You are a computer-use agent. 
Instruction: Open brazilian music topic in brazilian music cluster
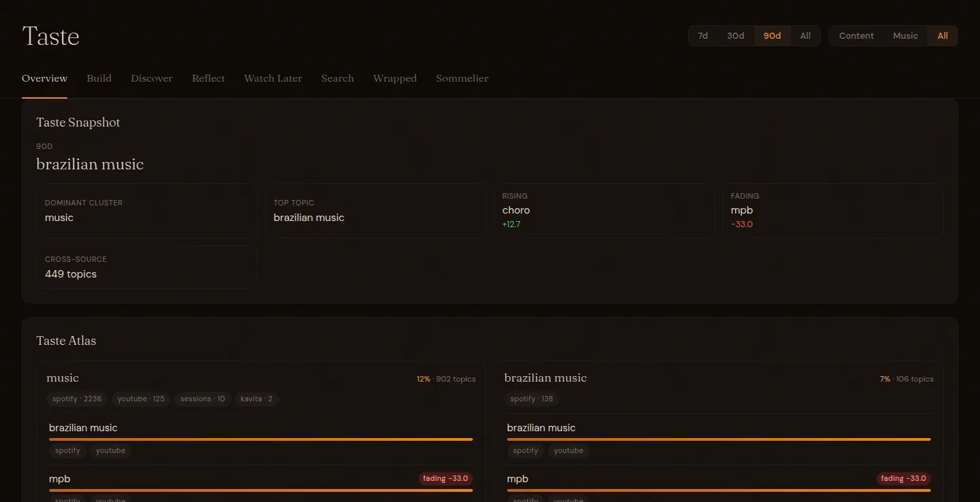pos(541,428)
